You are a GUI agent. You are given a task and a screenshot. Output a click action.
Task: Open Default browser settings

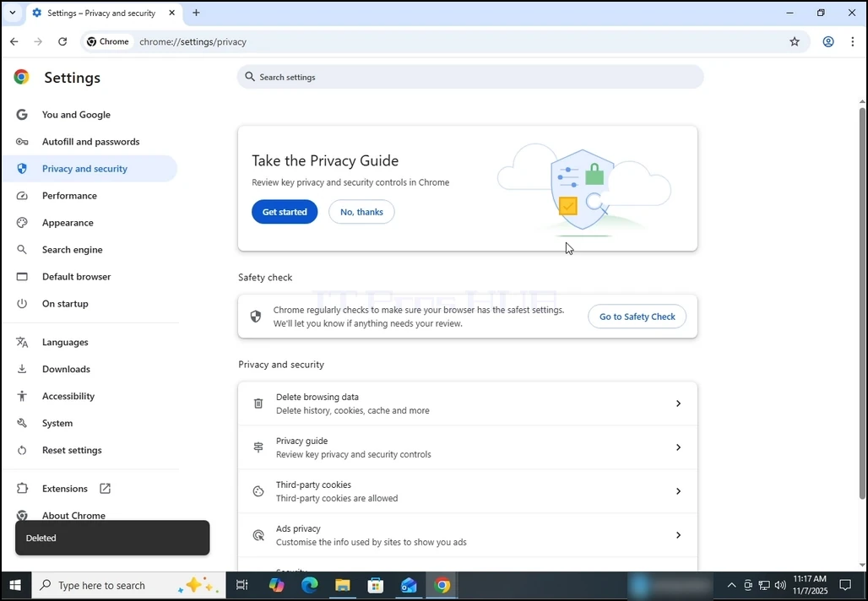[76, 277]
